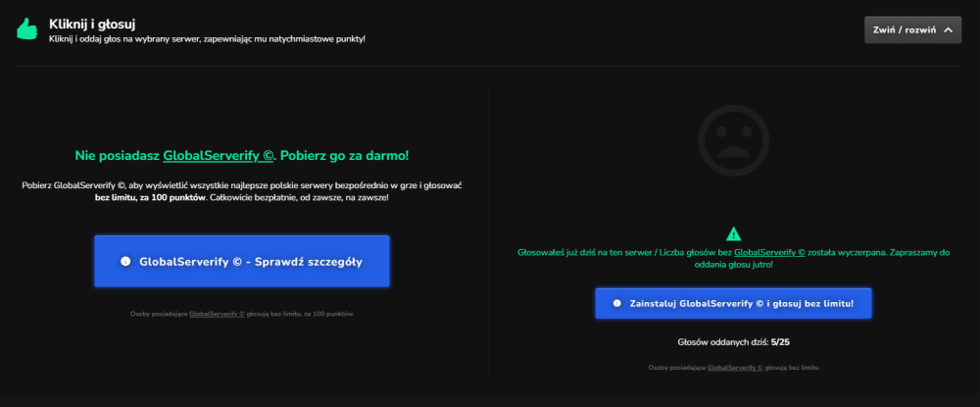Click the bold 'bez limitu, za 100 punktów' text
This screenshot has height=407, width=980.
pyautogui.click(x=148, y=197)
